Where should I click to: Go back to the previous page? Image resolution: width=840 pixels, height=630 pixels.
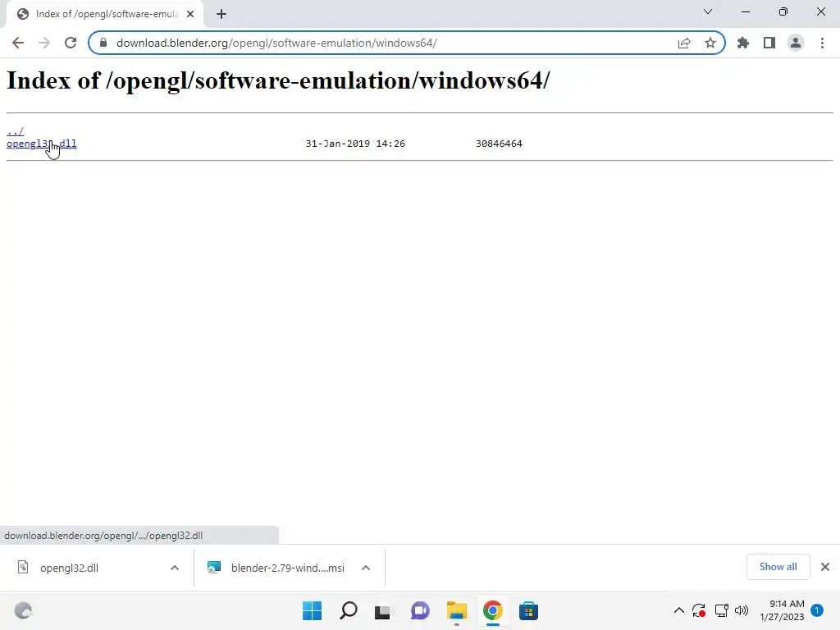click(x=18, y=43)
